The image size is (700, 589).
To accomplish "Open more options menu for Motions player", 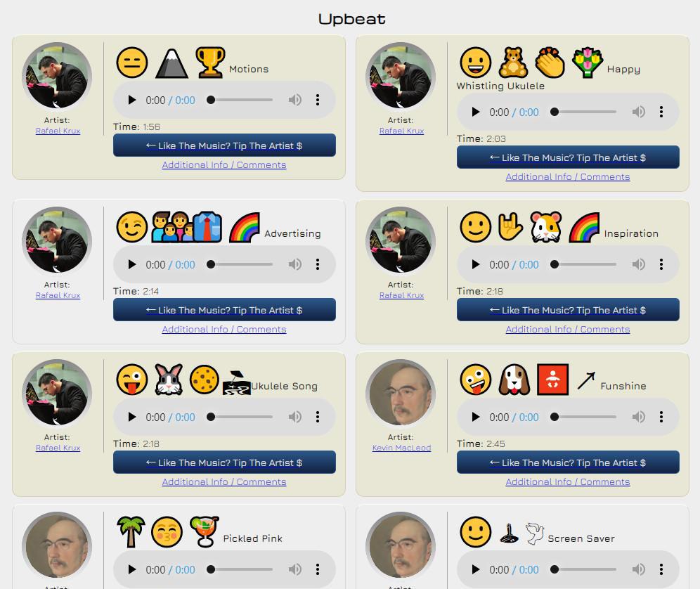I will click(318, 100).
